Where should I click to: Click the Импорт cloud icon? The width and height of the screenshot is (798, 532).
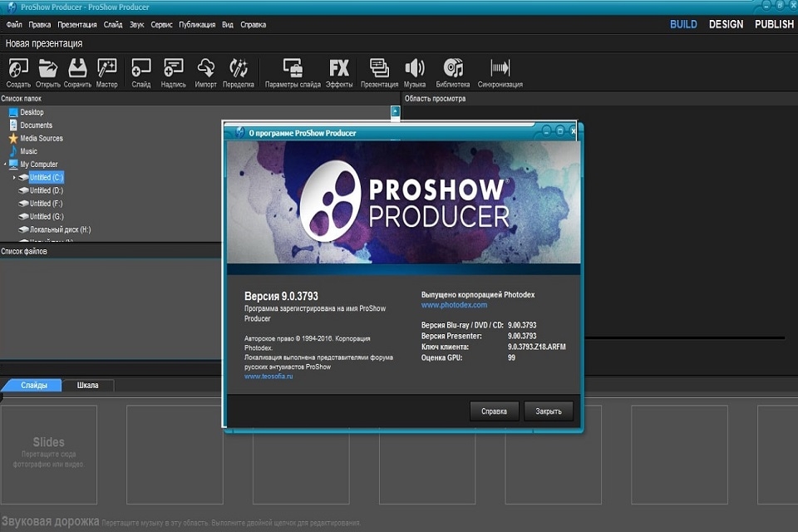(205, 66)
